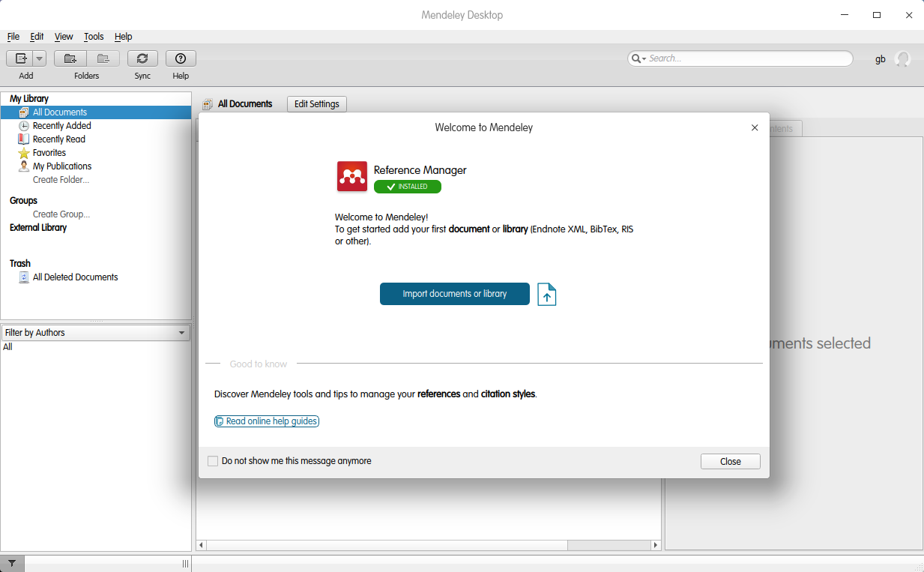Click Import documents or library button
This screenshot has height=572, width=924.
(454, 294)
